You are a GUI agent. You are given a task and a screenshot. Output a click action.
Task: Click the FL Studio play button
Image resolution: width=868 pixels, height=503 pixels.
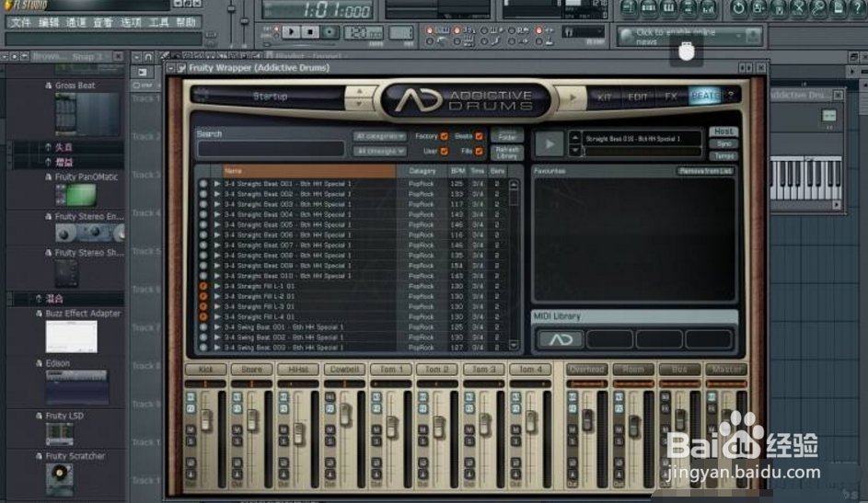pos(292,32)
